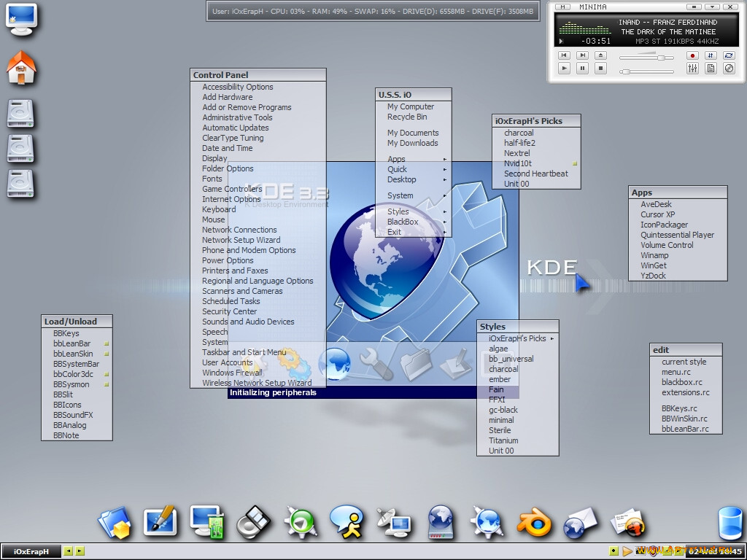Open the envelope with globe mail icon
Screen dimensions: 747x560
[580, 523]
